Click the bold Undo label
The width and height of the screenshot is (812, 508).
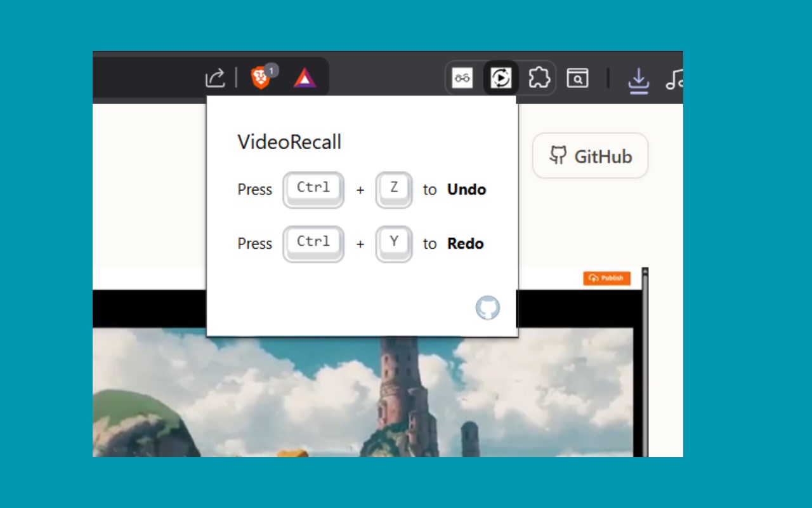(x=467, y=189)
